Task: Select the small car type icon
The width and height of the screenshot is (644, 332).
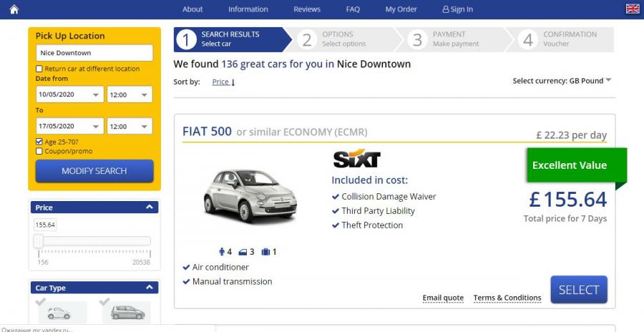Action: point(59,313)
